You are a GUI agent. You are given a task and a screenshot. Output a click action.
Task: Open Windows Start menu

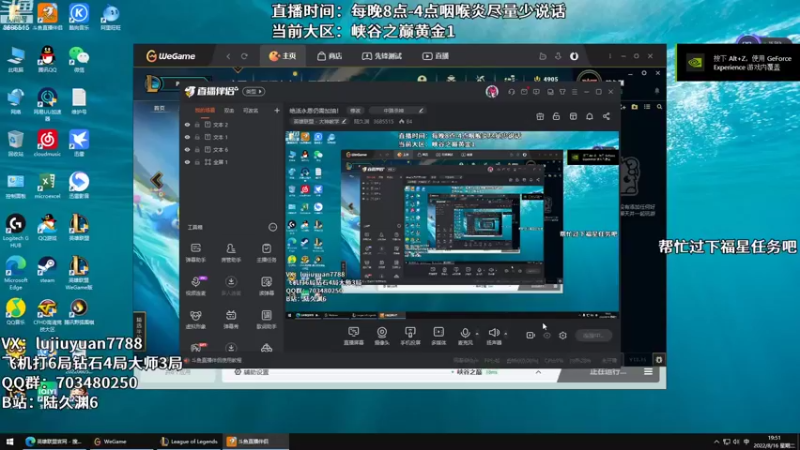click(10, 441)
